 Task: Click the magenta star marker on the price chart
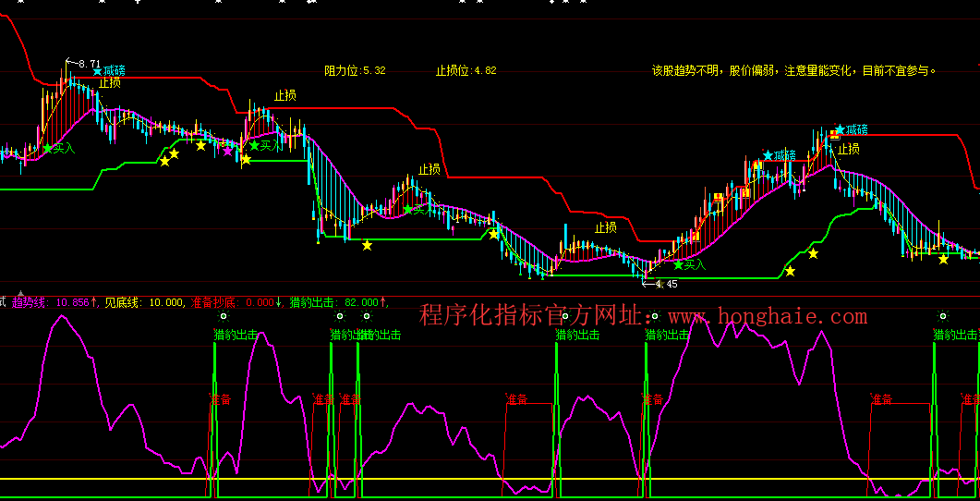click(228, 151)
